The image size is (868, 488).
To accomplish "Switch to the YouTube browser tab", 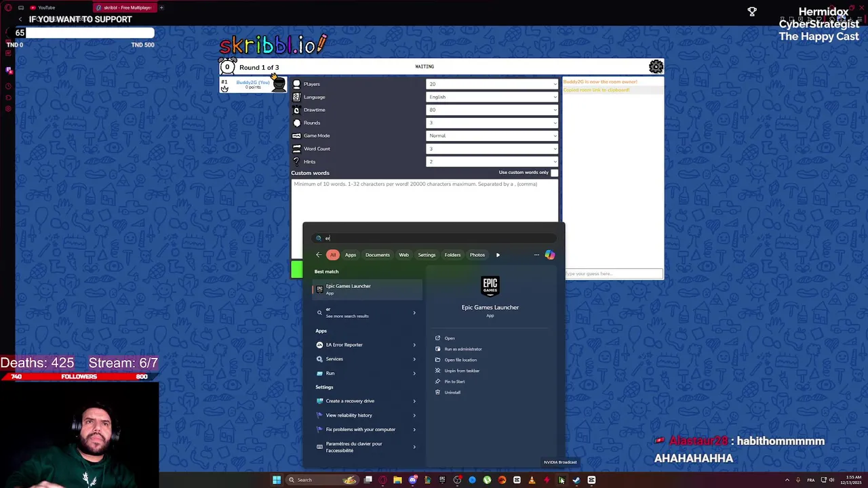I will click(x=58, y=7).
